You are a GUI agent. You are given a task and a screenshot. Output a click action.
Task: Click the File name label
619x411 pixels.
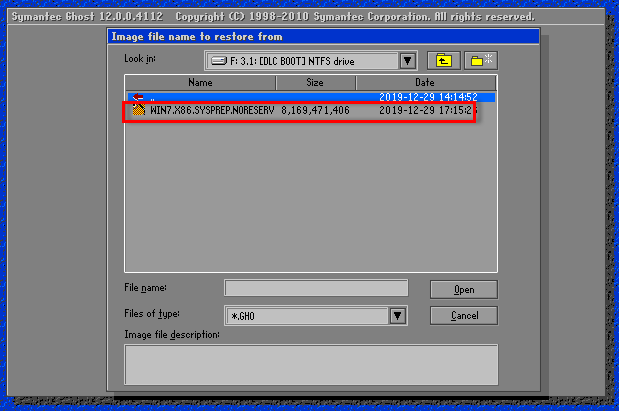tap(145, 288)
